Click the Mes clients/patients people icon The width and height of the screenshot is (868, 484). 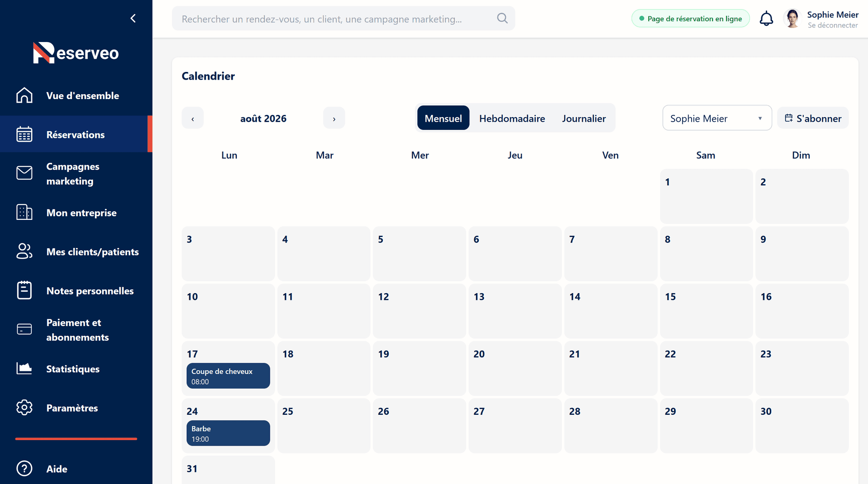[x=24, y=251]
